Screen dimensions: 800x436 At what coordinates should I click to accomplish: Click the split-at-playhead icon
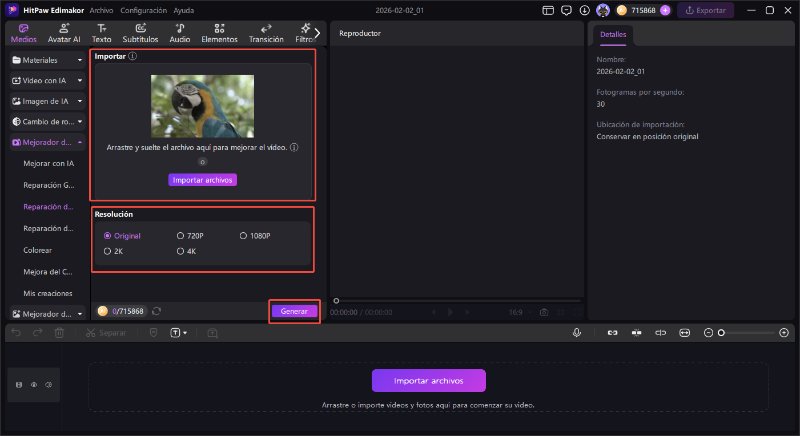point(661,333)
